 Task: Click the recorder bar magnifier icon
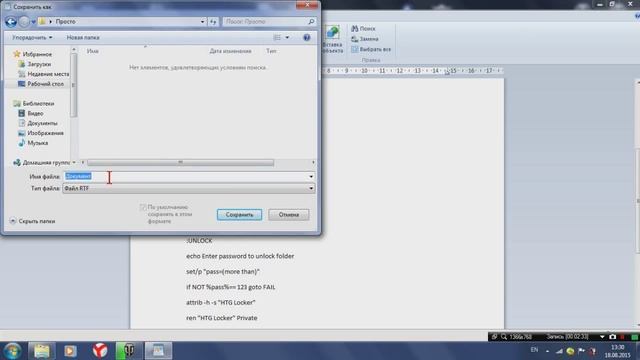click(x=504, y=337)
